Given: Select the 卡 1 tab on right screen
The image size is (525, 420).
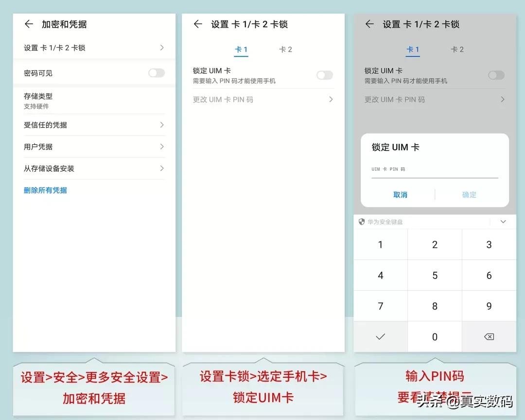Looking at the screenshot, I should pos(413,49).
